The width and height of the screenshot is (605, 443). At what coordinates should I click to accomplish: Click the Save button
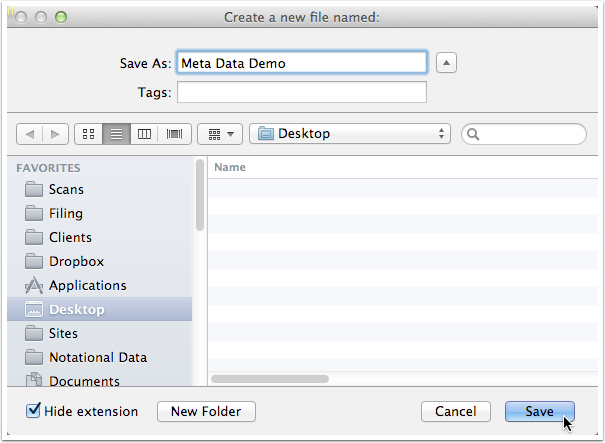pyautogui.click(x=539, y=411)
